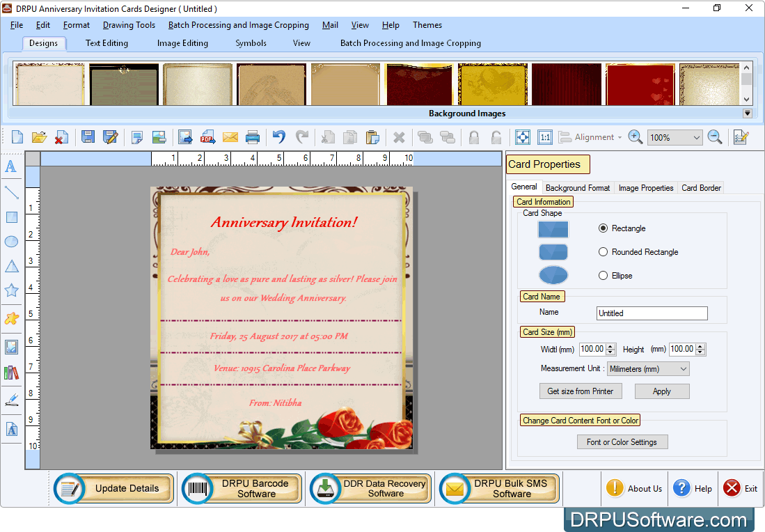This screenshot has width=765, height=532.
Task: Open DDR Data Recovery Software
Action: pos(370,489)
